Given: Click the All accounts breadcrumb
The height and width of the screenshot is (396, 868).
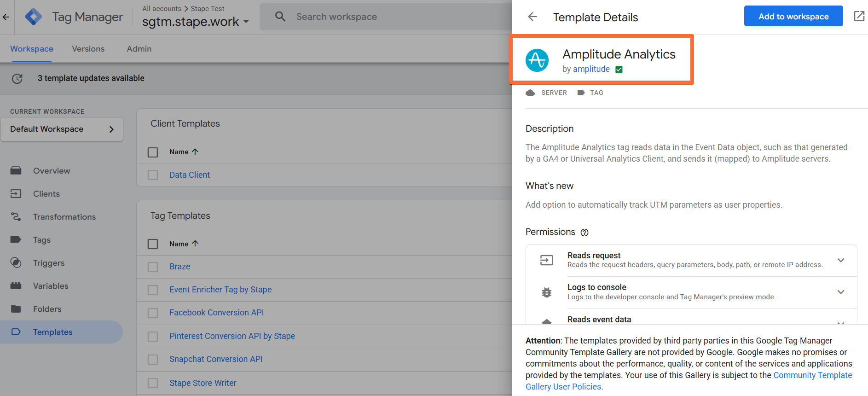Looking at the screenshot, I should (162, 9).
